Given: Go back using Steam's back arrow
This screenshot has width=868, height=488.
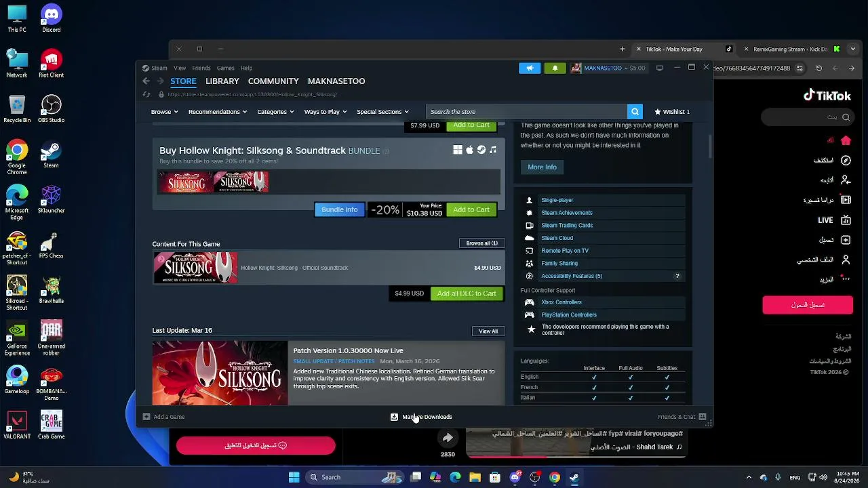Looking at the screenshot, I should click(x=146, y=81).
